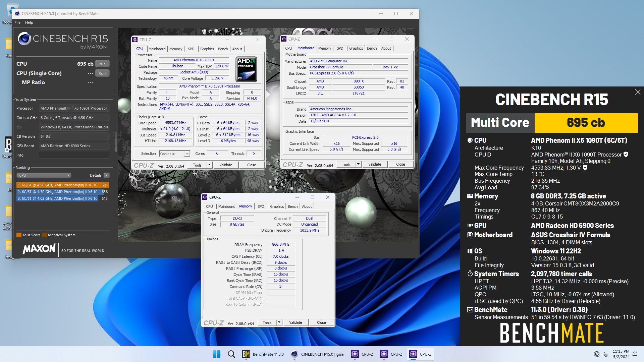Click the Your Score orange legend swatch
The width and height of the screenshot is (644, 362).
point(19,235)
